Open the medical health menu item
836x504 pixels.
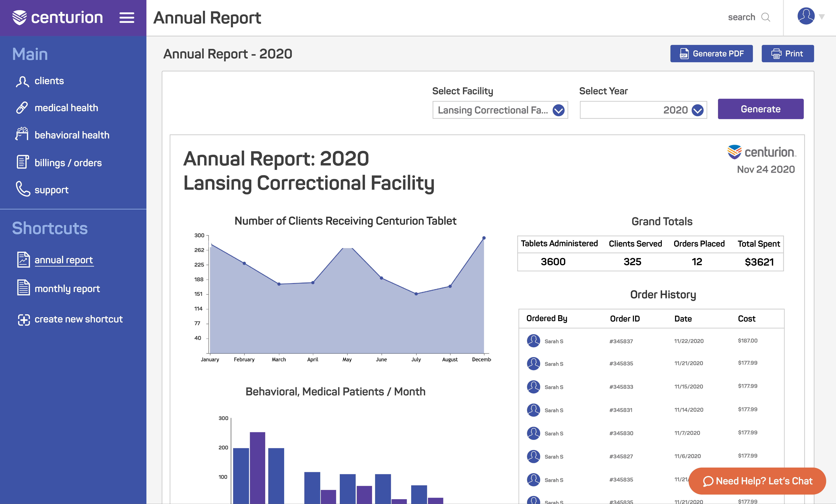[x=57, y=108]
